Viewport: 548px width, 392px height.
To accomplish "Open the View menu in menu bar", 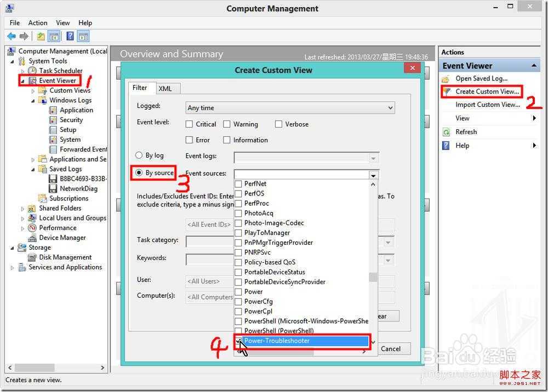I will tap(63, 23).
